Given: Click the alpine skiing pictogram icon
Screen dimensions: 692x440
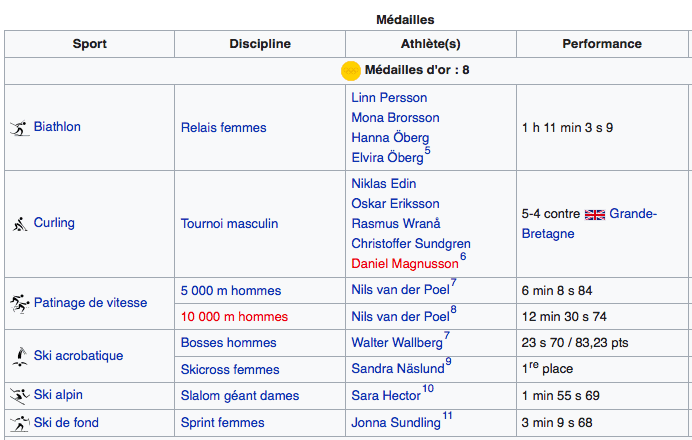Looking at the screenshot, I should click(19, 396).
